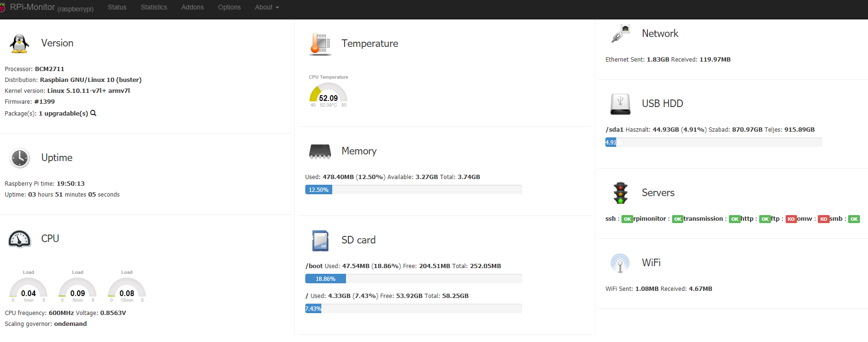Click the /sda1 usage bar at 4.91%
Image resolution: width=868 pixels, height=342 pixels.
tap(713, 142)
